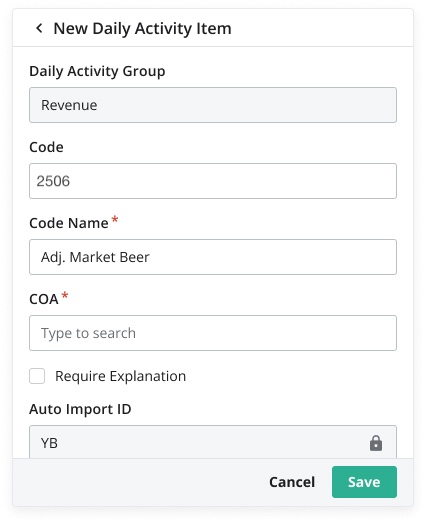Click the New Daily Activity Item heading
426x523 pixels.
click(142, 28)
